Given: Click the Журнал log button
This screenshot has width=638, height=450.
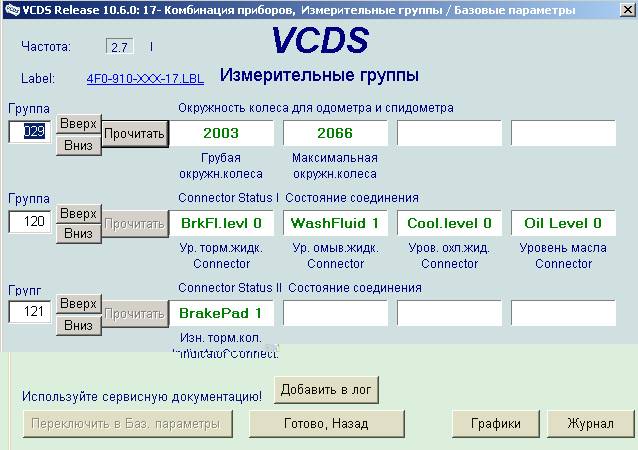Looking at the screenshot, I should click(590, 424).
